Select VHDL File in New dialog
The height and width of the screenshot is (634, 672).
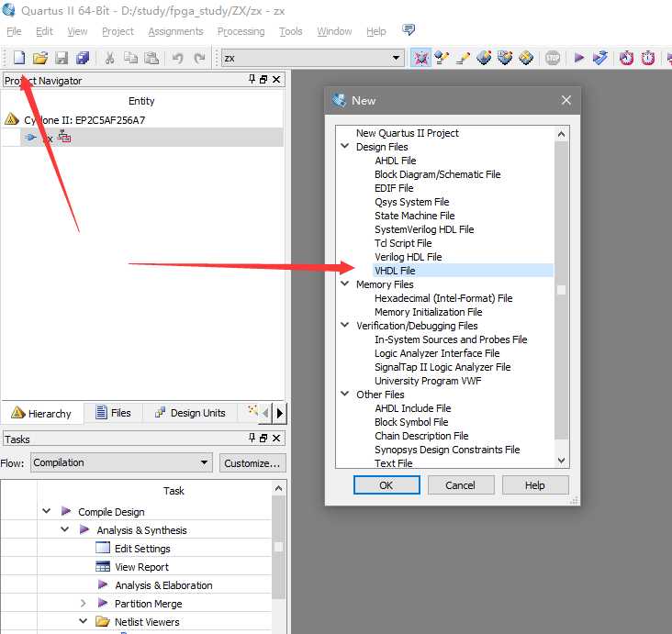point(395,271)
